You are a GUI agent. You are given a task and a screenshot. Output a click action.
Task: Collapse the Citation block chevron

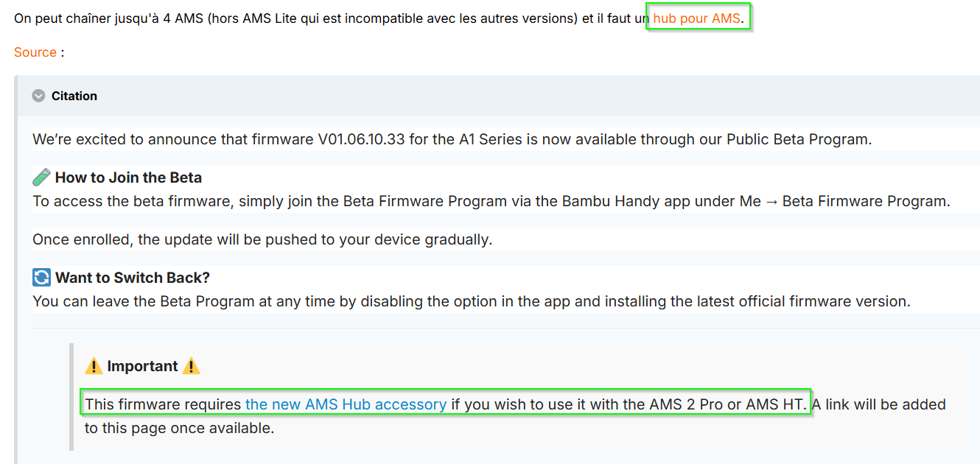[39, 96]
